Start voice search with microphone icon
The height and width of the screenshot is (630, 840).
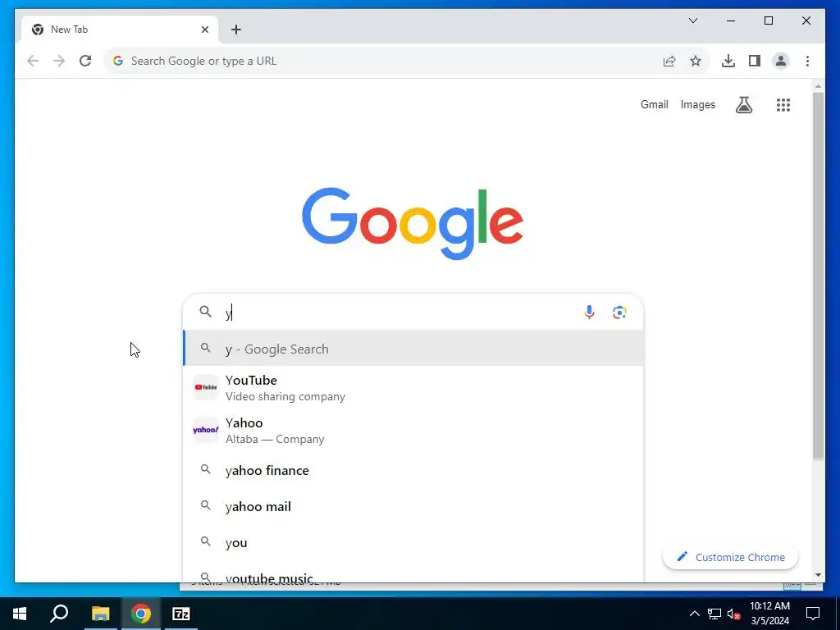point(589,313)
